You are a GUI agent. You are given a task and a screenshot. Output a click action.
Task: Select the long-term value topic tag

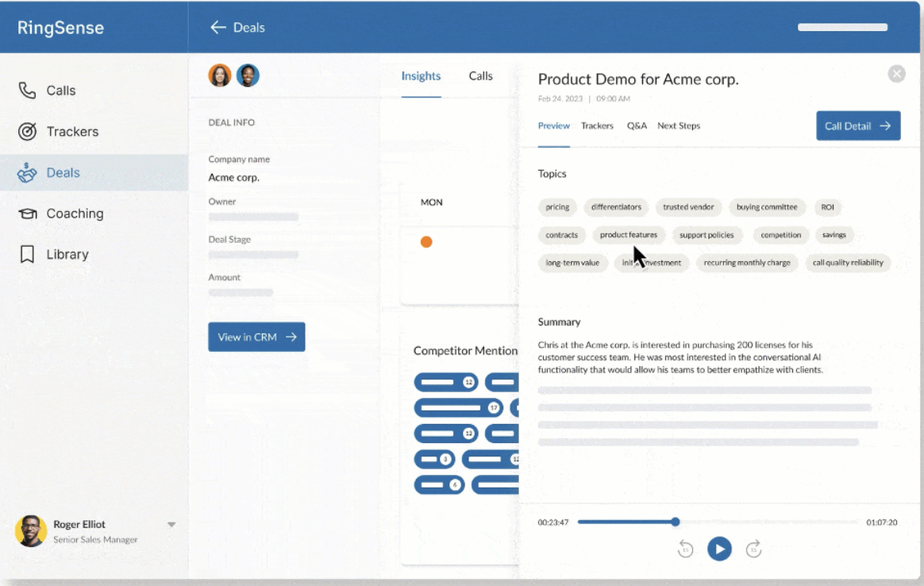pos(572,262)
